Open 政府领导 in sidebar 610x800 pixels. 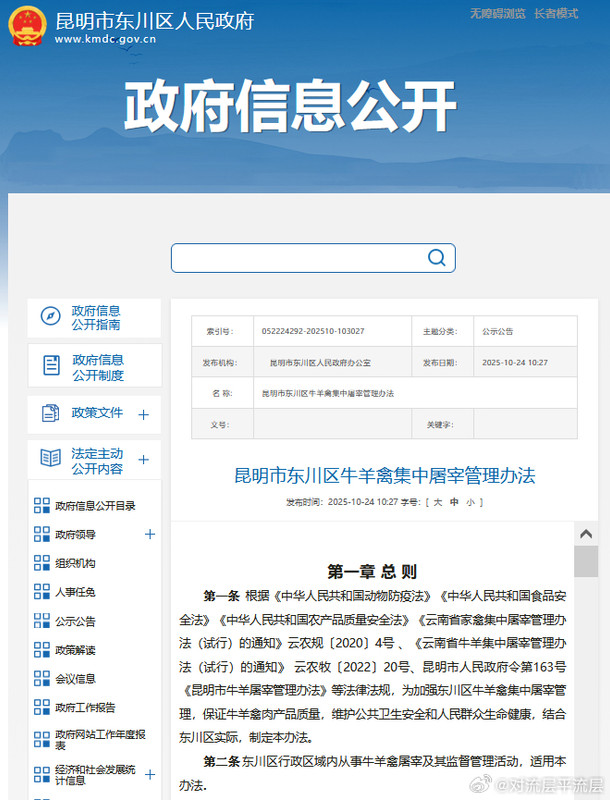point(75,534)
